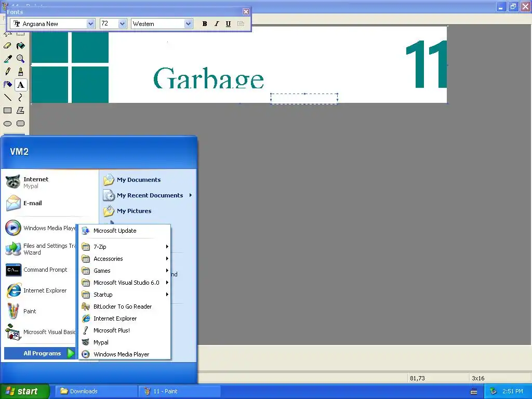Switch to Downloads taskbar window
Screen dimensions: 532x399
[x=97, y=391]
